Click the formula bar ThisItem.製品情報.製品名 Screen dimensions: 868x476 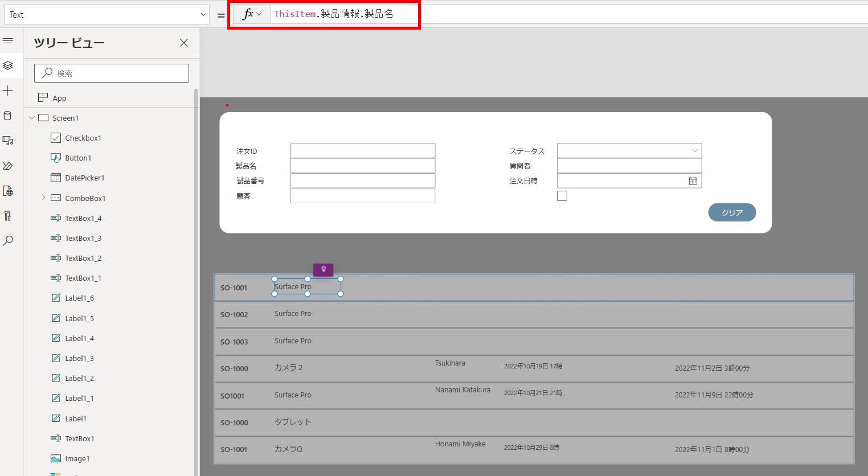334,14
